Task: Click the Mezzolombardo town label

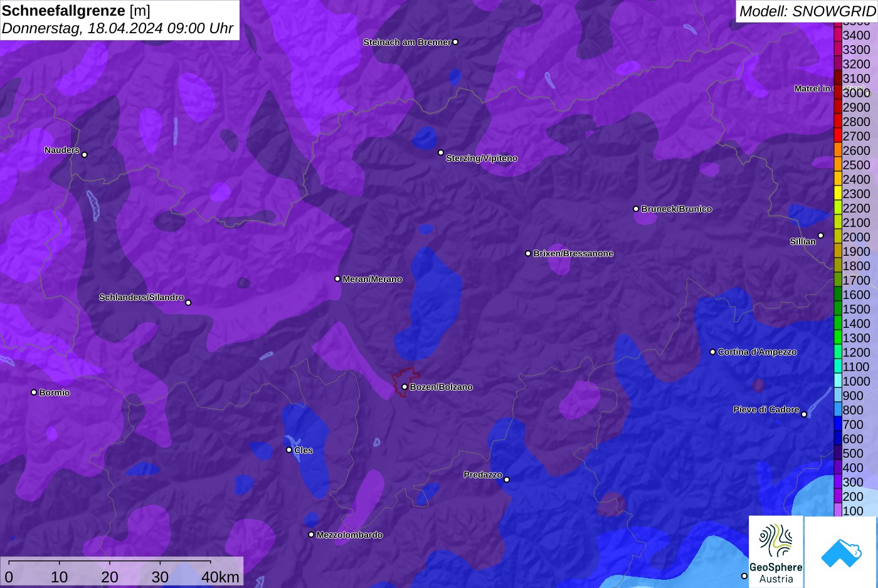Action: tap(349, 535)
